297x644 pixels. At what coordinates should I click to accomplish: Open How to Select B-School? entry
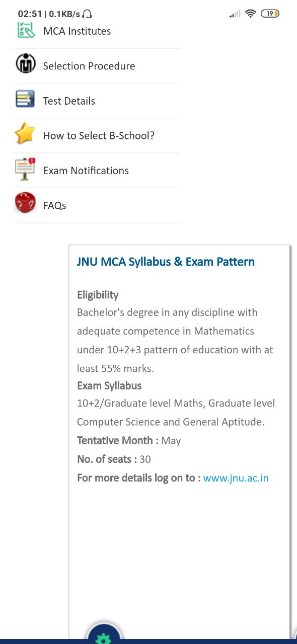tap(97, 136)
